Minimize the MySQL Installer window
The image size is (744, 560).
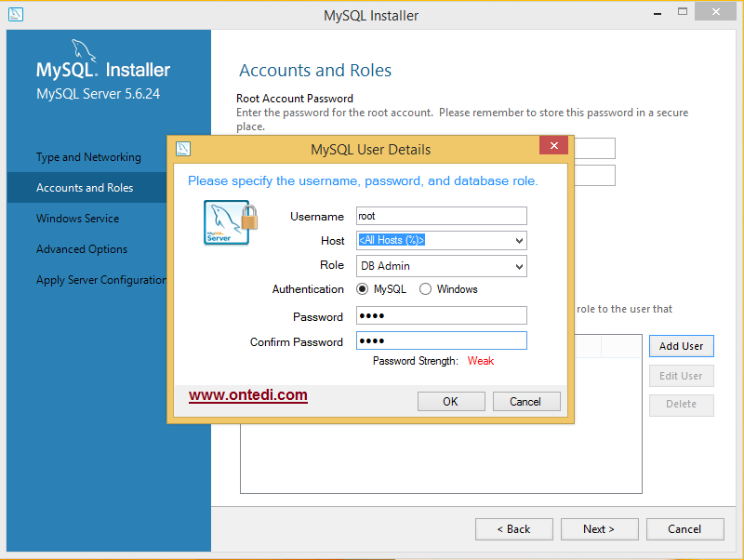658,14
